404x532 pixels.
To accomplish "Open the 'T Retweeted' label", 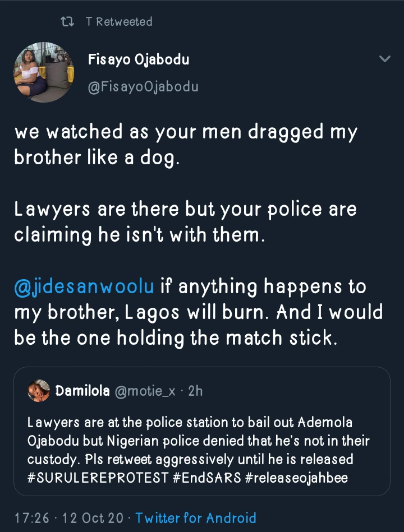I will 119,22.
